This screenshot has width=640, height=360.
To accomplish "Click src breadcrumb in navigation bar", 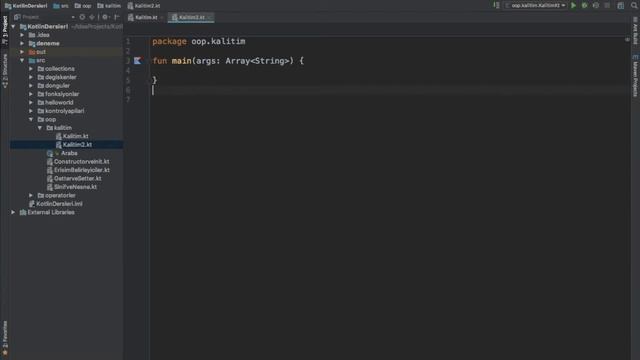I will 61,6.
